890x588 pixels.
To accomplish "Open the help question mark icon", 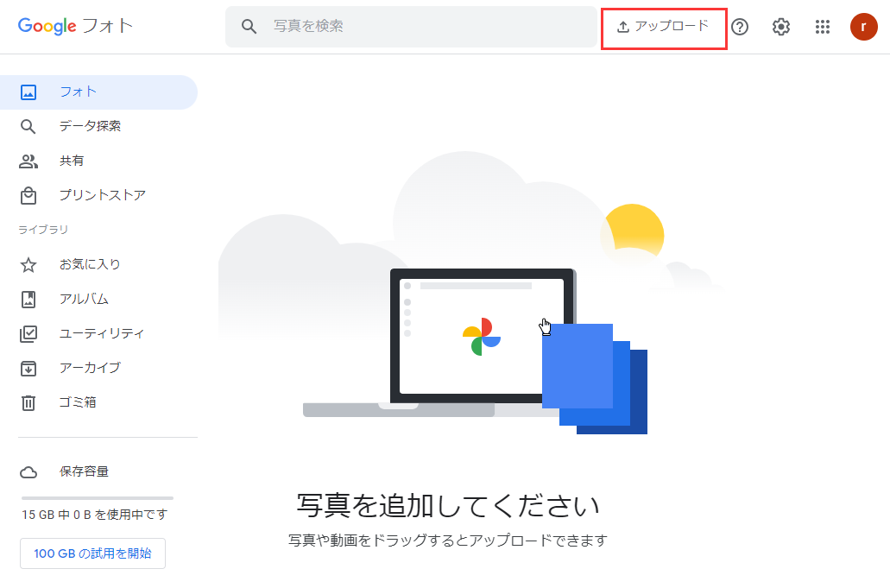I will [x=740, y=27].
